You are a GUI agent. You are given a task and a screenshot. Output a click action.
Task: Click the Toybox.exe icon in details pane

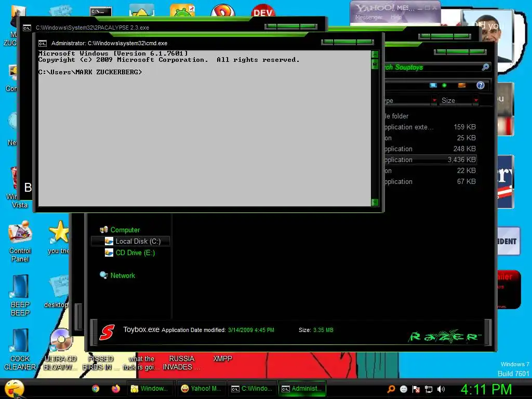point(107,332)
